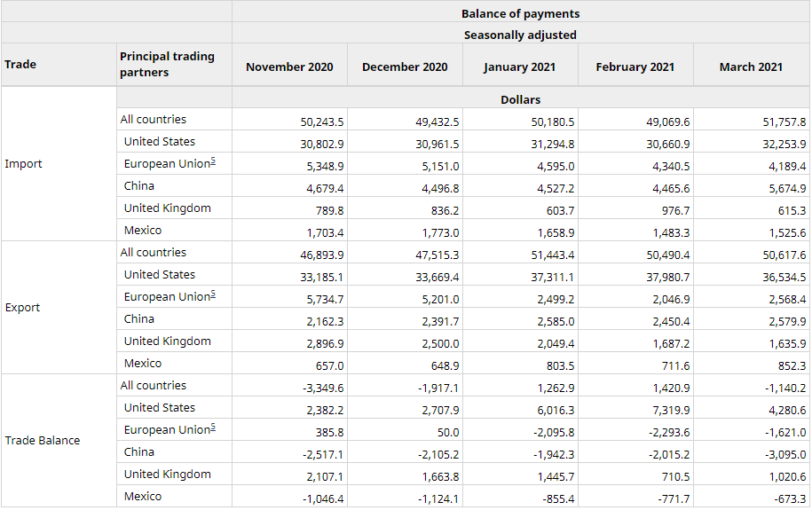Select Import All countries value 50,243.5
Screen dimensions: 812x510
[322, 122]
